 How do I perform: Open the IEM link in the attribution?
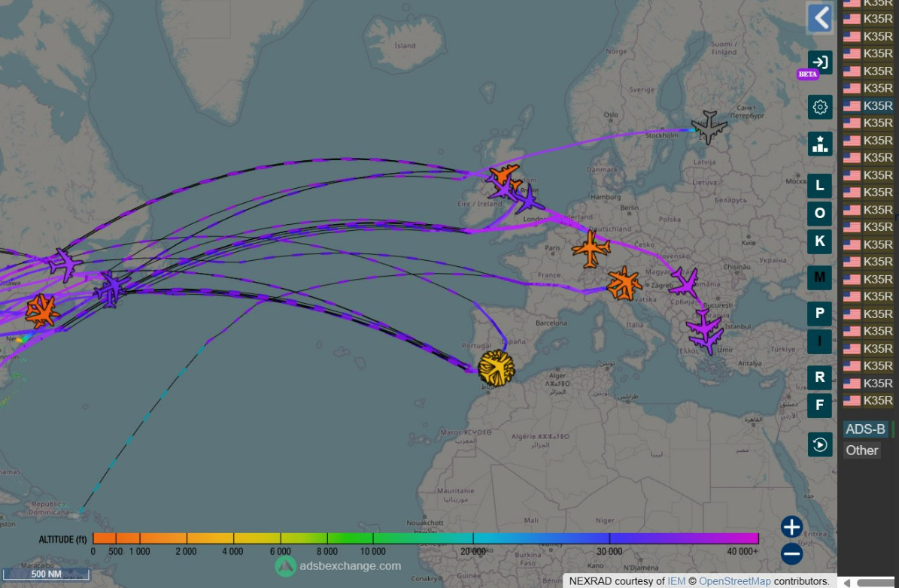coord(676,581)
